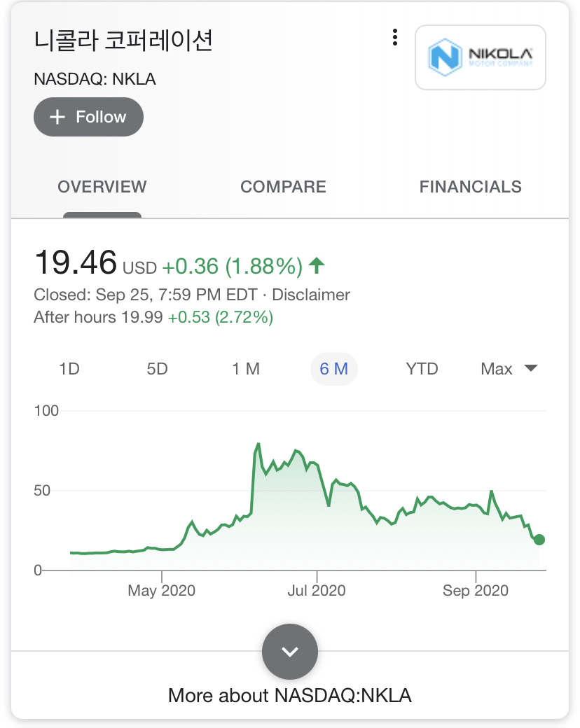Image resolution: width=580 pixels, height=728 pixels.
Task: Click the green endpoint dot on chart
Action: [539, 540]
